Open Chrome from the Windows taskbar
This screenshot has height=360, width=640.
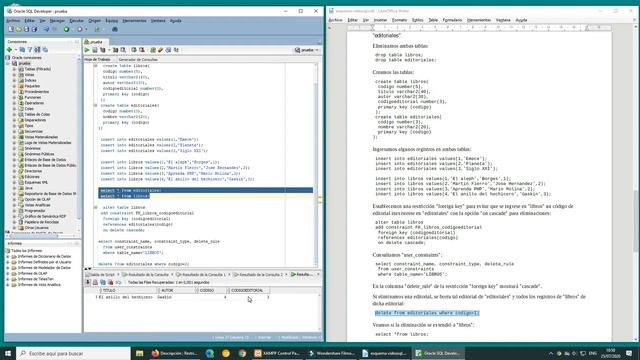pyautogui.click(x=242, y=353)
